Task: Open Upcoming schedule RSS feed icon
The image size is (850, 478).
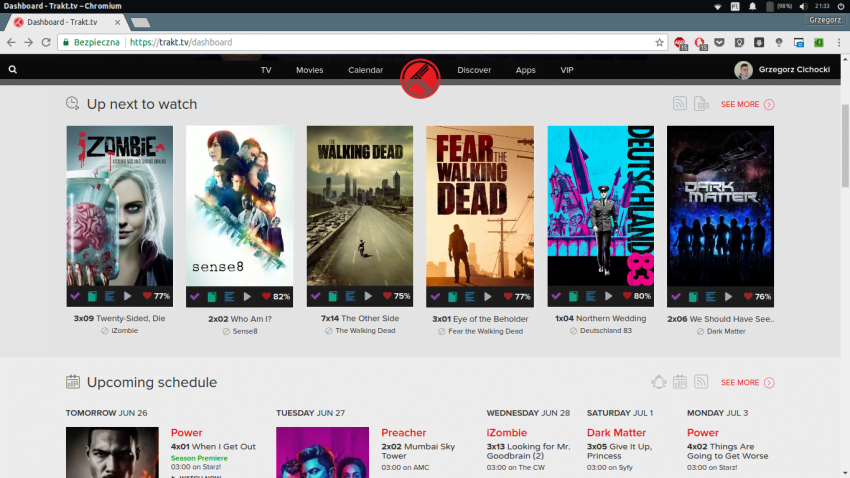Action: pyautogui.click(x=701, y=382)
